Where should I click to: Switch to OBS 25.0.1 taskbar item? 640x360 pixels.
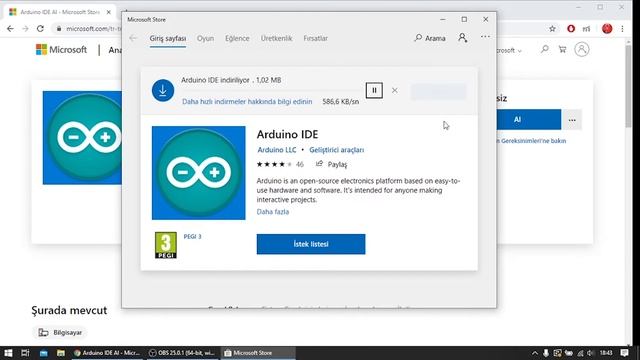182,353
